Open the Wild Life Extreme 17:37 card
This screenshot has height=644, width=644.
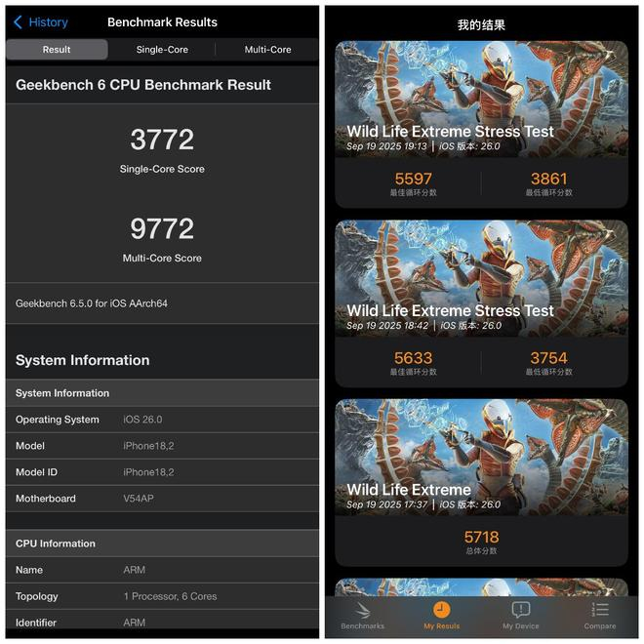[x=481, y=483]
